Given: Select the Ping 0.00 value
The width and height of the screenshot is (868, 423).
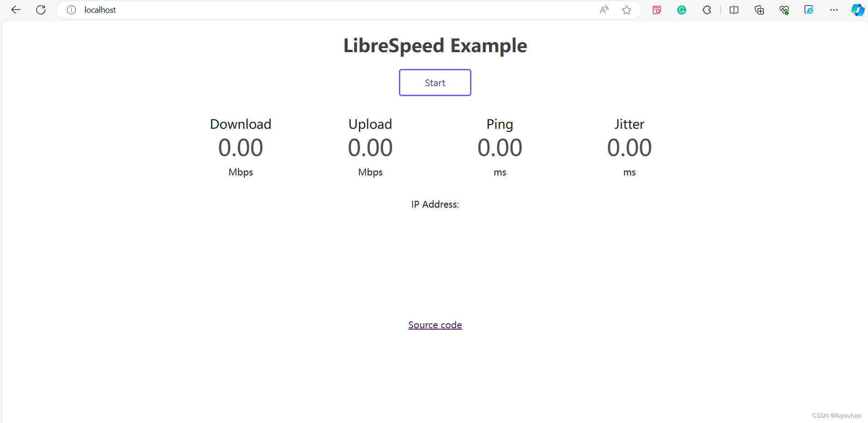Looking at the screenshot, I should (x=500, y=148).
